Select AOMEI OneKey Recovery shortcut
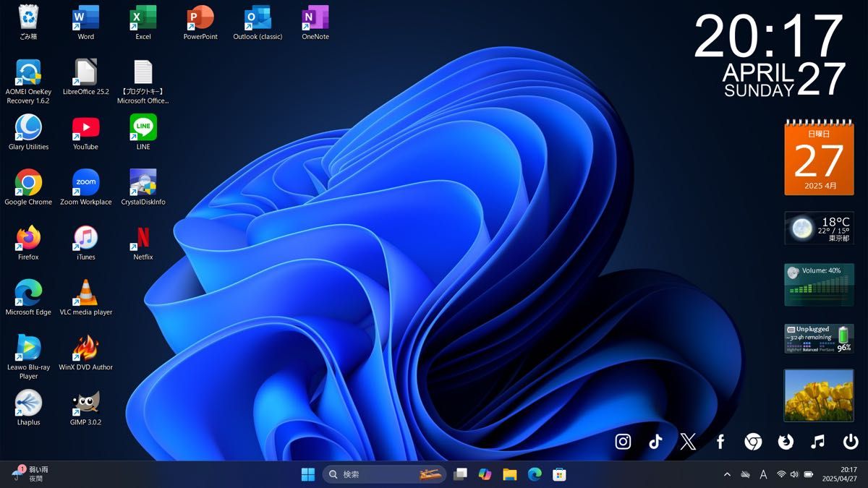The width and height of the screenshot is (868, 488). pyautogui.click(x=28, y=82)
